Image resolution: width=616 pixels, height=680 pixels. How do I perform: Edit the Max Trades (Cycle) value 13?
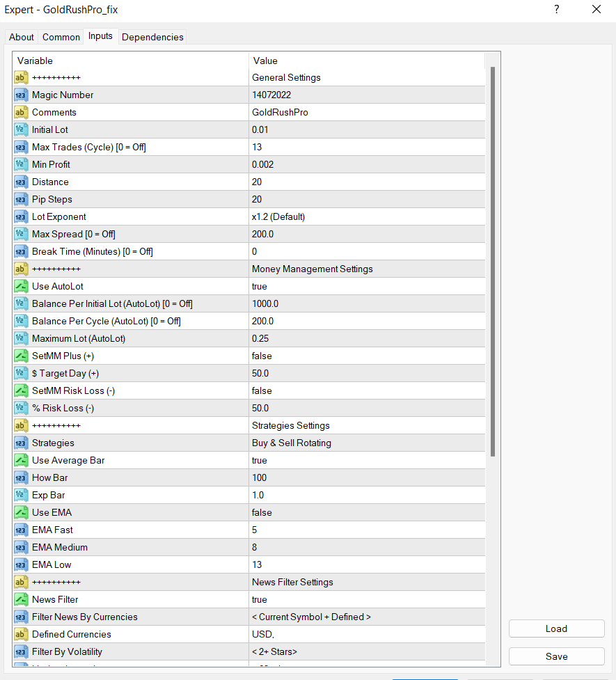pyautogui.click(x=367, y=147)
